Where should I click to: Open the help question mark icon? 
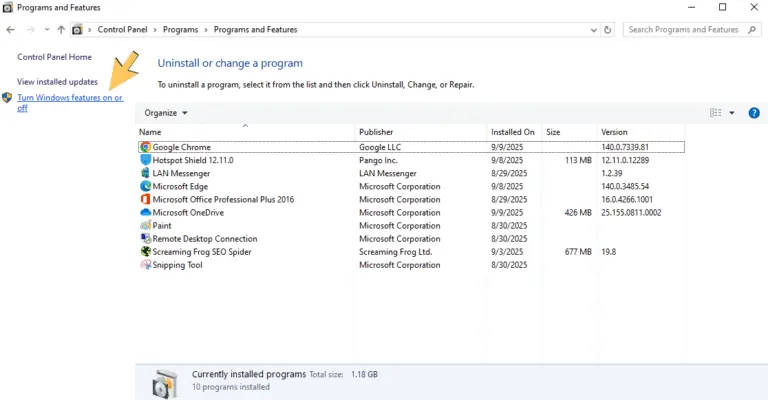(x=754, y=113)
